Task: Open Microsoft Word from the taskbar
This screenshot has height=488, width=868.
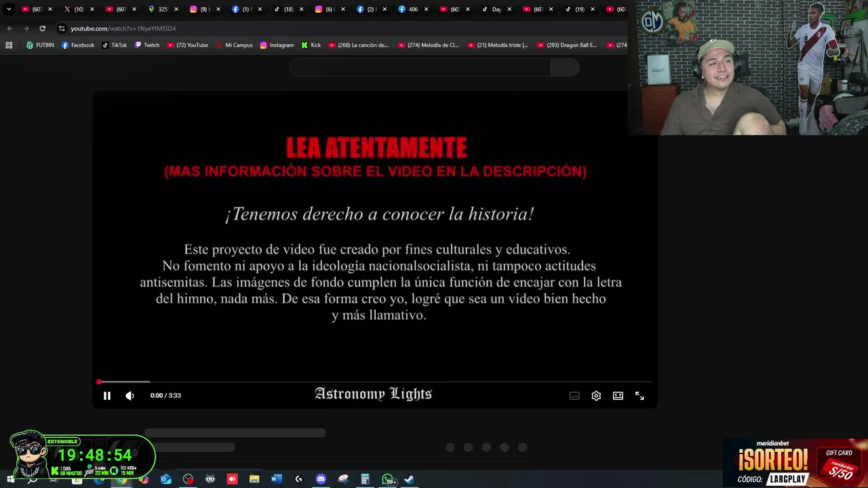Action: 276,479
